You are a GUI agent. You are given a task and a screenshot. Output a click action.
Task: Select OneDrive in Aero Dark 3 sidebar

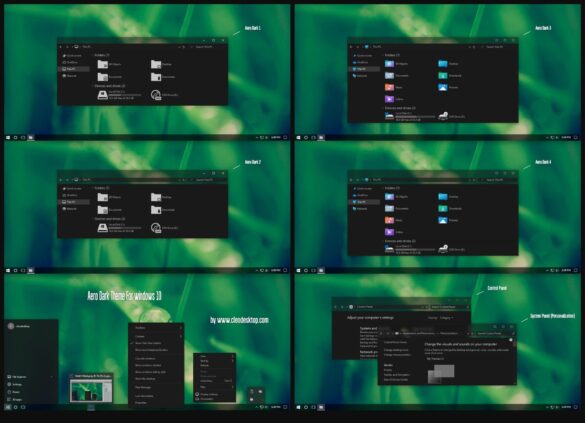[361, 62]
